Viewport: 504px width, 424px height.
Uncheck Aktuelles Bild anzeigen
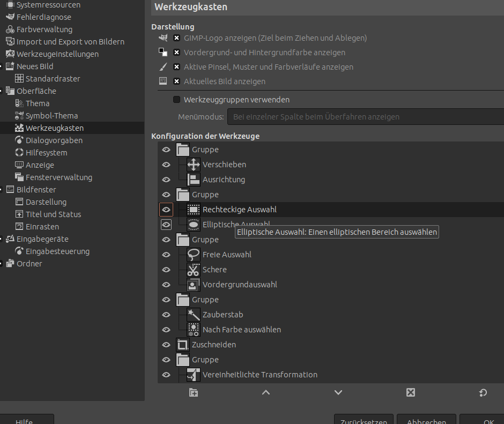pyautogui.click(x=177, y=81)
